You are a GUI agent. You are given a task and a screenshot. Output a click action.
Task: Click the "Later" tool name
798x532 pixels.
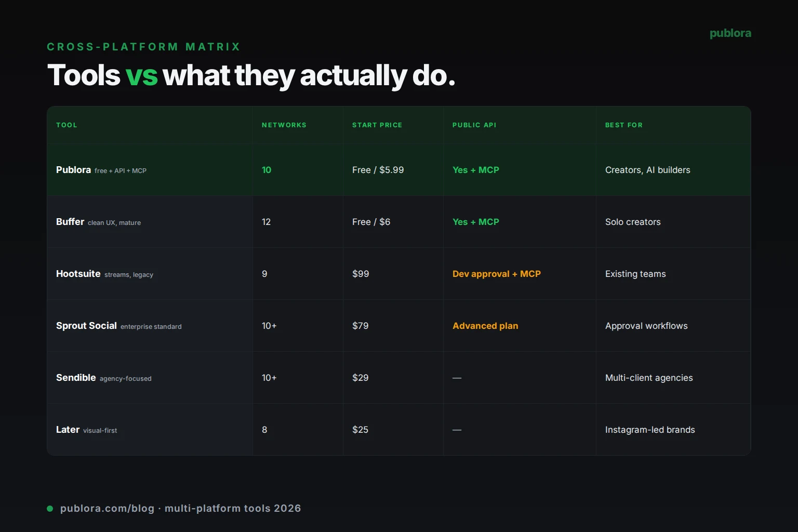pyautogui.click(x=68, y=430)
